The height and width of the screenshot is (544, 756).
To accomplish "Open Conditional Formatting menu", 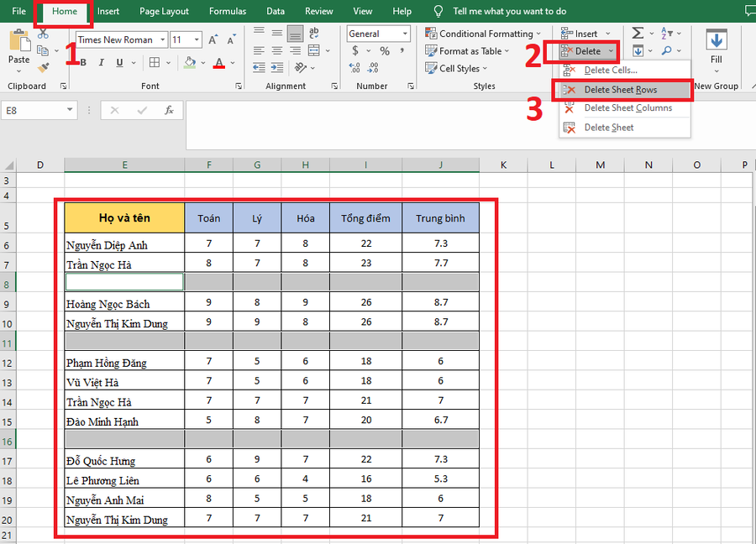I will [x=483, y=34].
